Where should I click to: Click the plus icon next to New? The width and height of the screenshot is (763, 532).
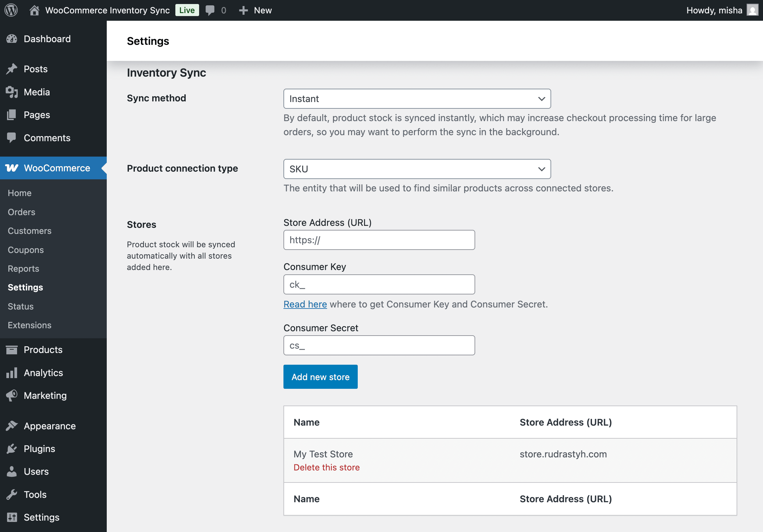coord(243,10)
